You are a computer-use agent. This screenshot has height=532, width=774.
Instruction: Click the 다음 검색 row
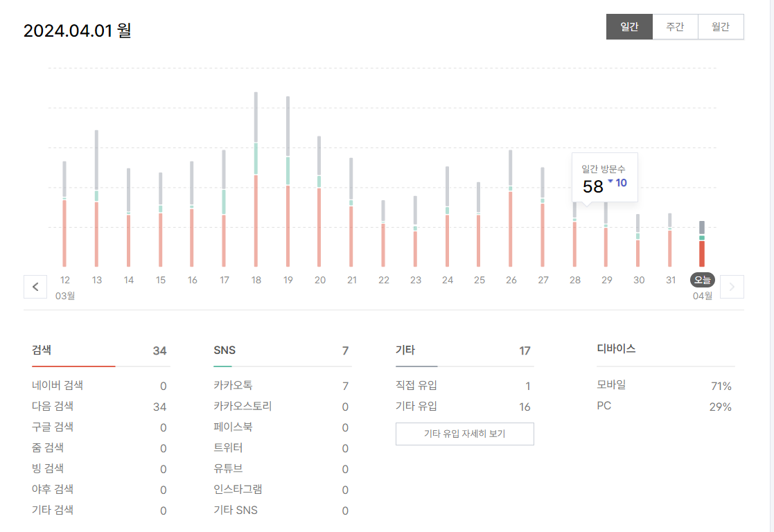tap(100, 406)
